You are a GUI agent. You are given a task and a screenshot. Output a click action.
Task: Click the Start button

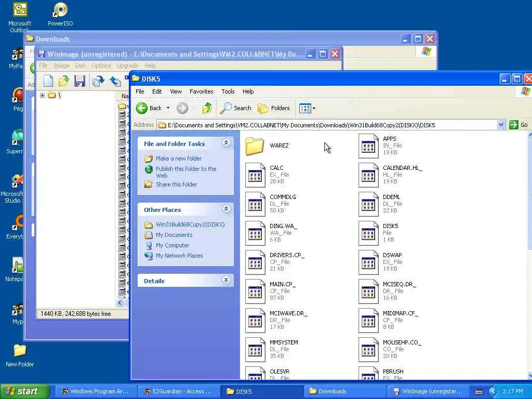tap(25, 391)
